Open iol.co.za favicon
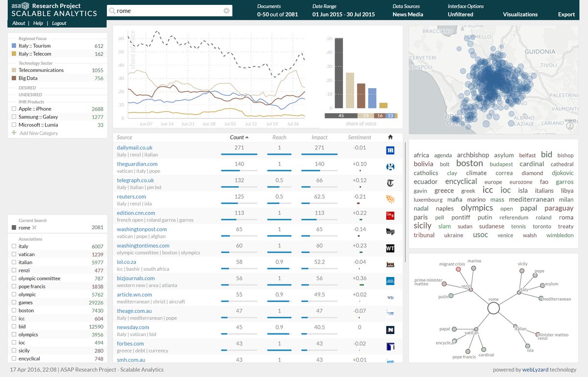 pyautogui.click(x=390, y=265)
